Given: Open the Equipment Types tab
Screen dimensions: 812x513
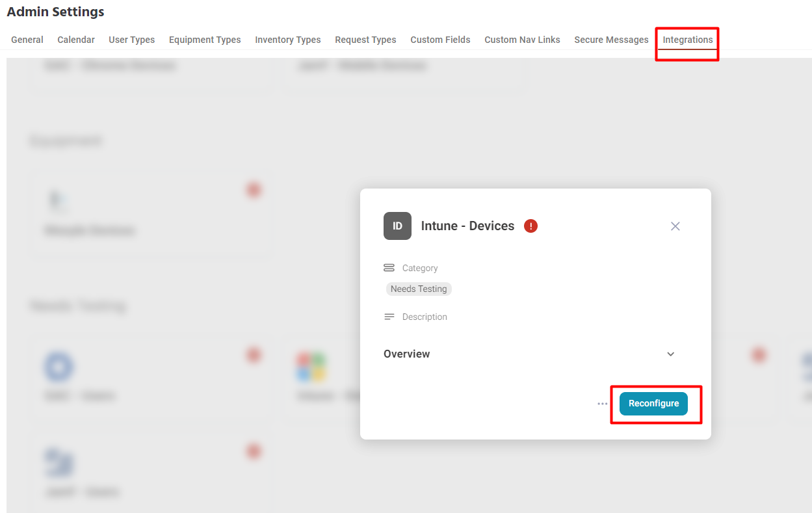Looking at the screenshot, I should 205,40.
